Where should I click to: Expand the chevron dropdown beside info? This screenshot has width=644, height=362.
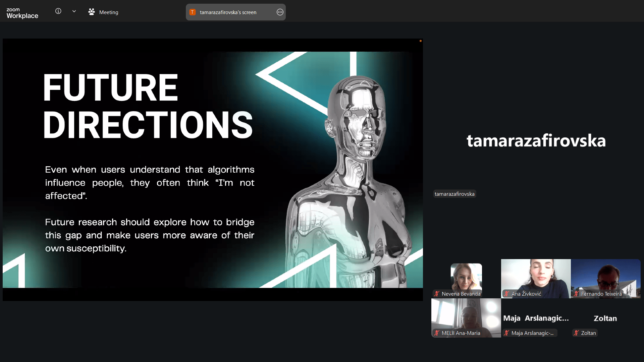point(74,11)
